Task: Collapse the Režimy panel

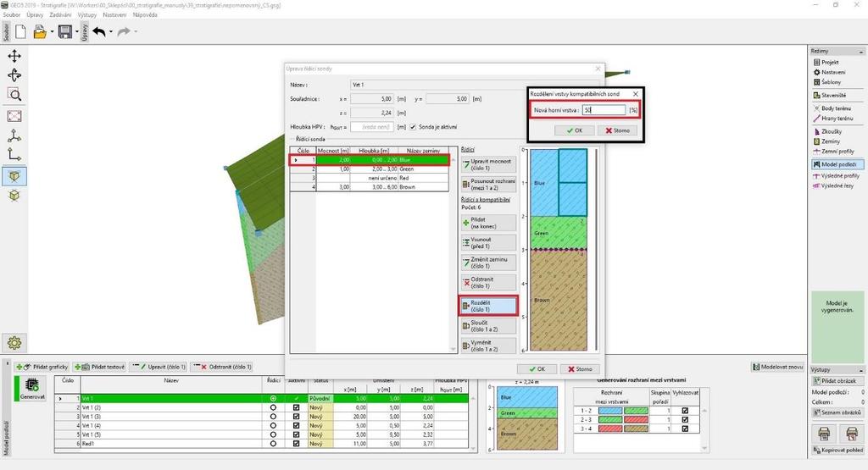Action: point(861,52)
